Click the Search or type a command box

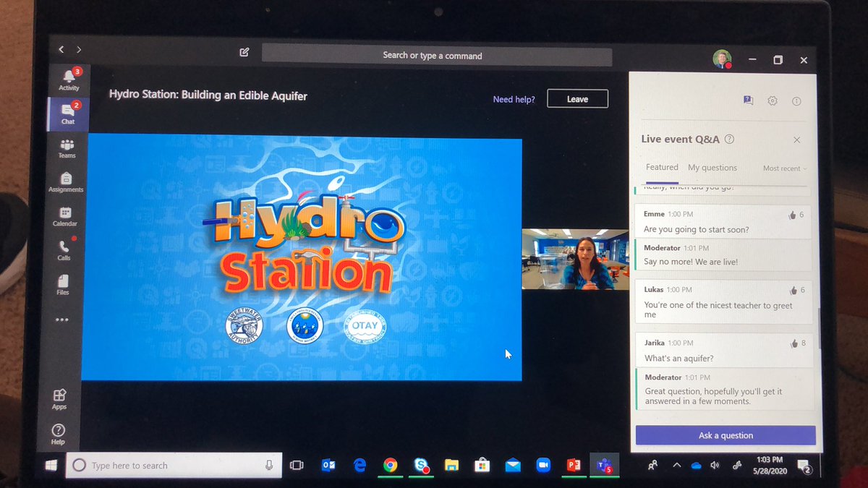click(437, 56)
